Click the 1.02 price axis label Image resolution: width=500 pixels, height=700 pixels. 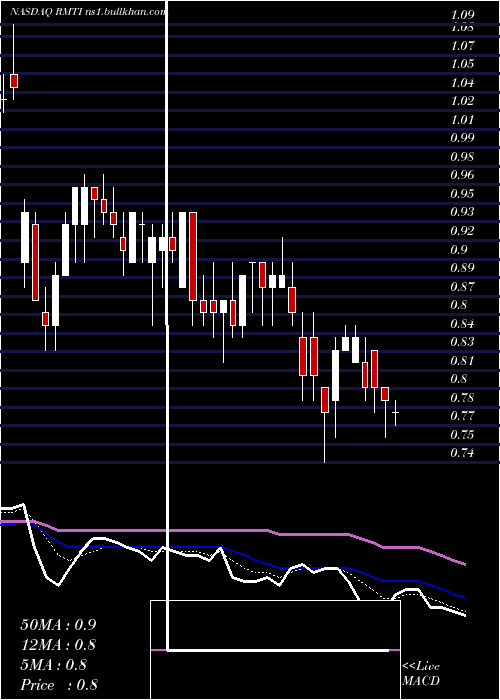pyautogui.click(x=462, y=101)
